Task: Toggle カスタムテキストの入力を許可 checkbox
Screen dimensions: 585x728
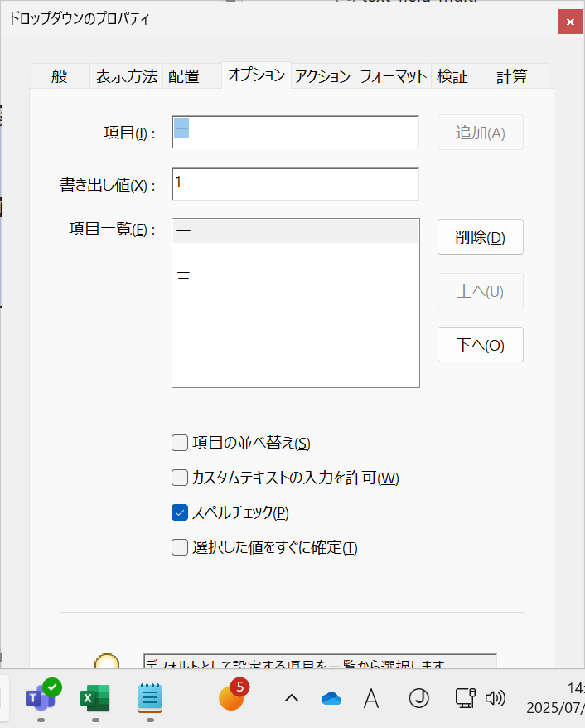Action: (180, 478)
